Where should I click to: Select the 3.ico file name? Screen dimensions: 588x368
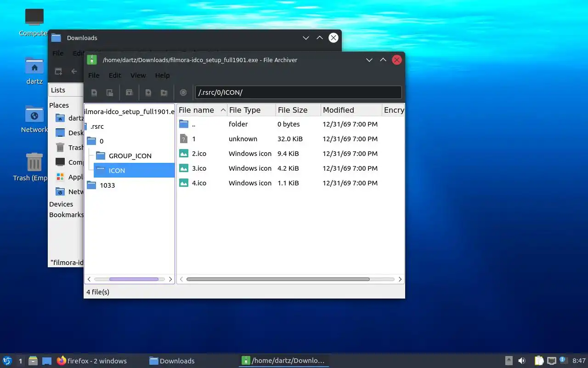coord(199,168)
